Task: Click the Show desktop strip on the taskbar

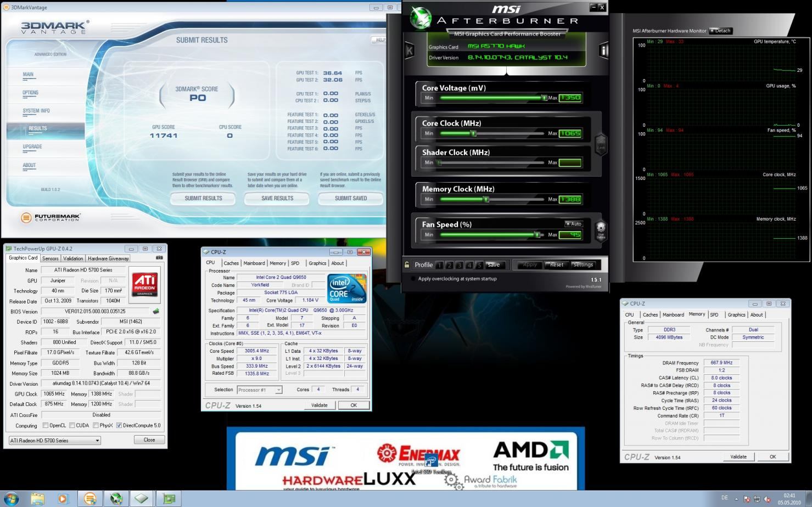Action: (808, 499)
